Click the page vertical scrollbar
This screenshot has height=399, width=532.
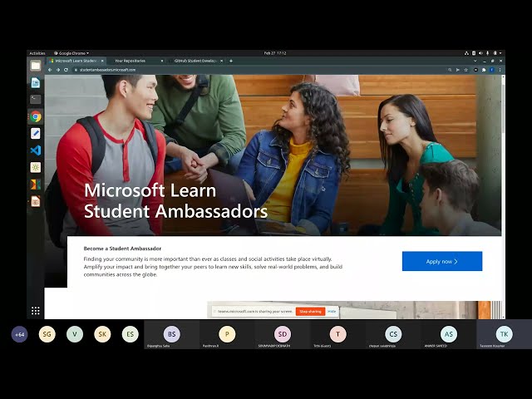tap(503, 109)
